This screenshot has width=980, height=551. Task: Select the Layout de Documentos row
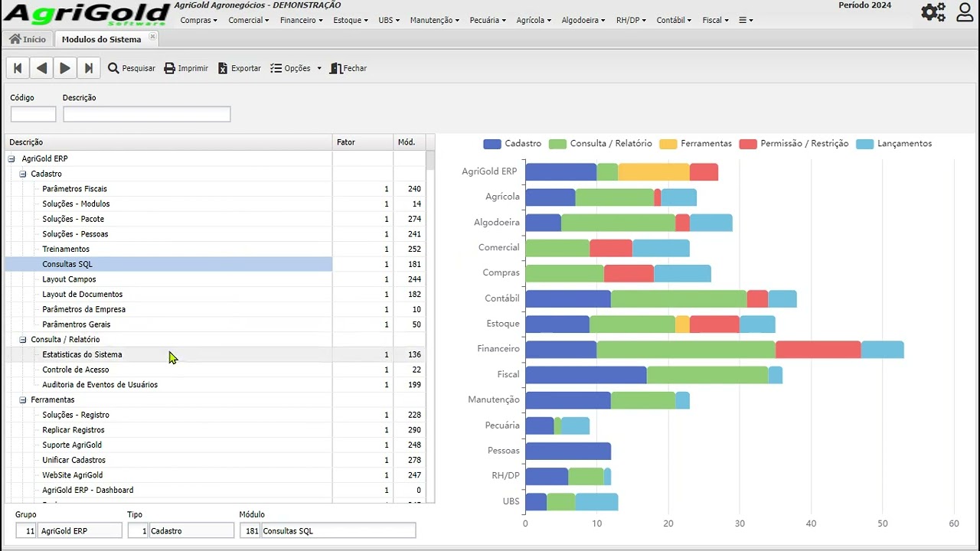coord(215,295)
